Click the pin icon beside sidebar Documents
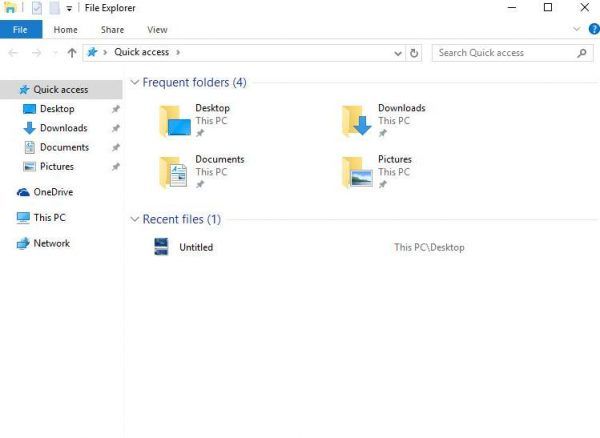Screen dimensions: 600x438 (116, 147)
